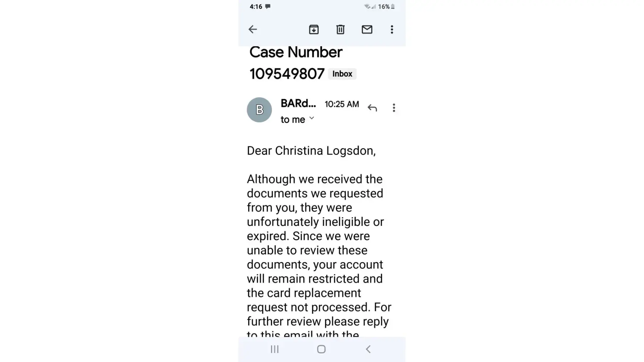Expand recipient details next to 'to me'

tap(311, 118)
